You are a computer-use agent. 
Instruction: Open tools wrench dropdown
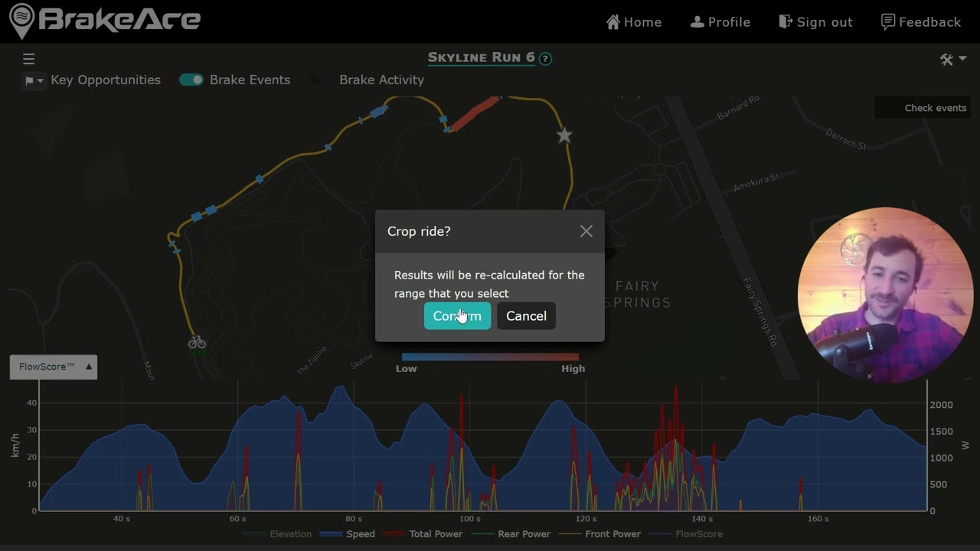pyautogui.click(x=953, y=59)
